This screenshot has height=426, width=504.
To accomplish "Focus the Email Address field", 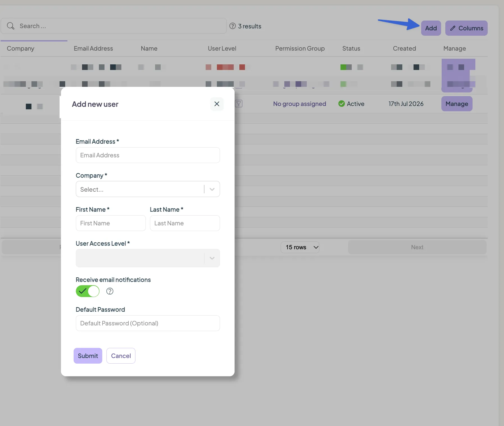I will pyautogui.click(x=148, y=155).
